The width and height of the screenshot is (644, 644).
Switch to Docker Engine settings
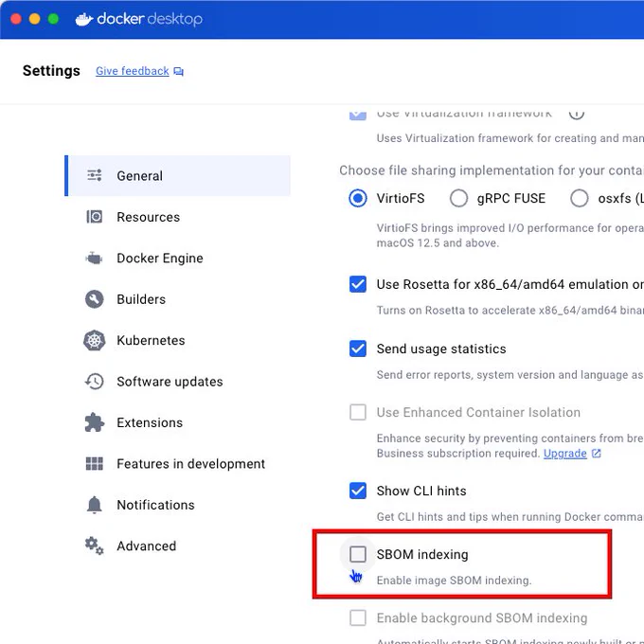178,258
